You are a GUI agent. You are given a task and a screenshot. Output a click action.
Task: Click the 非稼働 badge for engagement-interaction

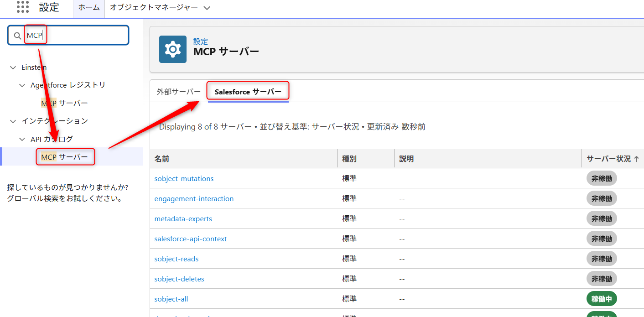(x=602, y=198)
